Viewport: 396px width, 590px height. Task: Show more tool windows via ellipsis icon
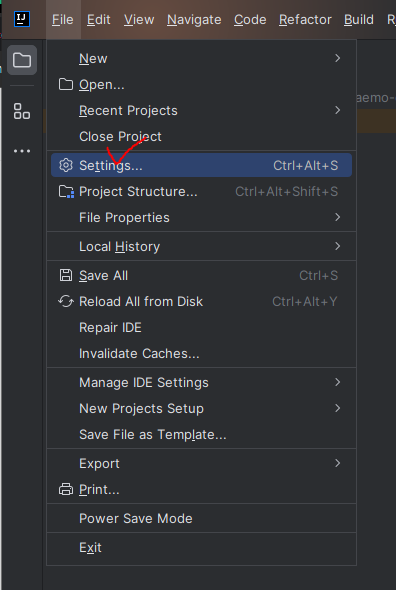22,151
